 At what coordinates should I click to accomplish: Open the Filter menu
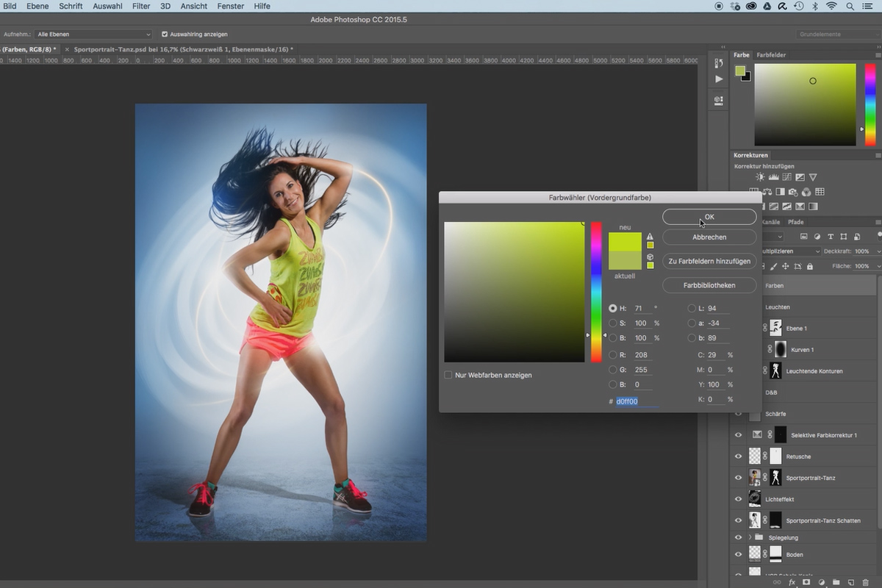point(141,6)
